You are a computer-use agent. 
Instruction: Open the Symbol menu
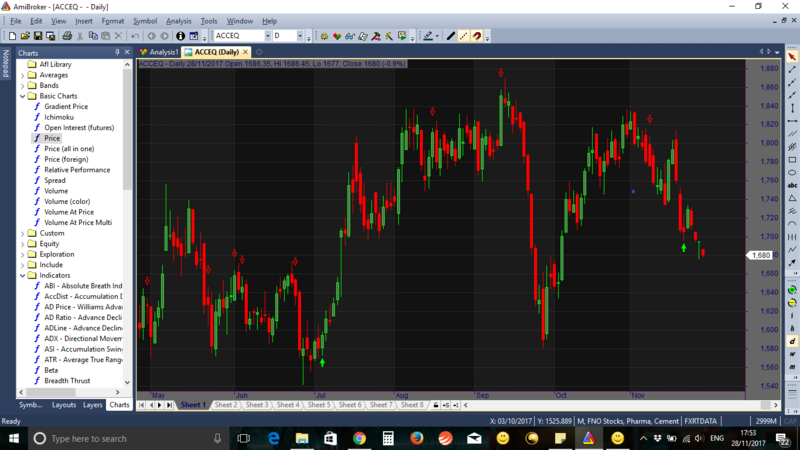coord(145,21)
